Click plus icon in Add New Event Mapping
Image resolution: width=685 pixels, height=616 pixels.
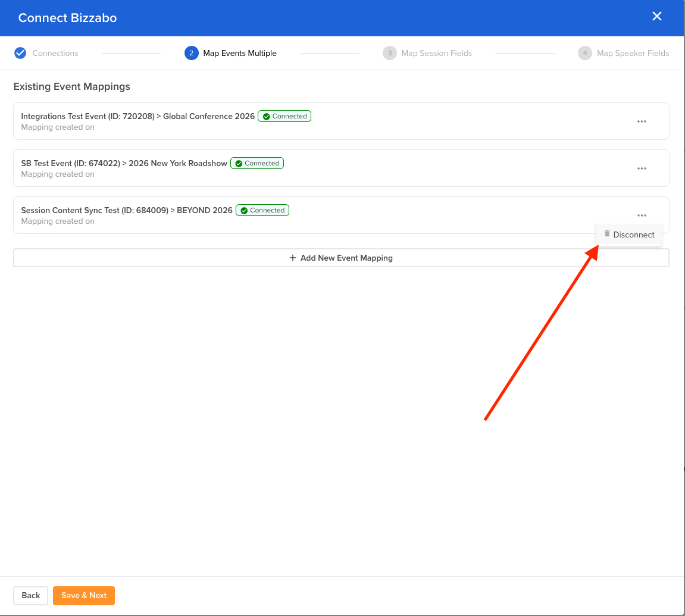pos(292,258)
